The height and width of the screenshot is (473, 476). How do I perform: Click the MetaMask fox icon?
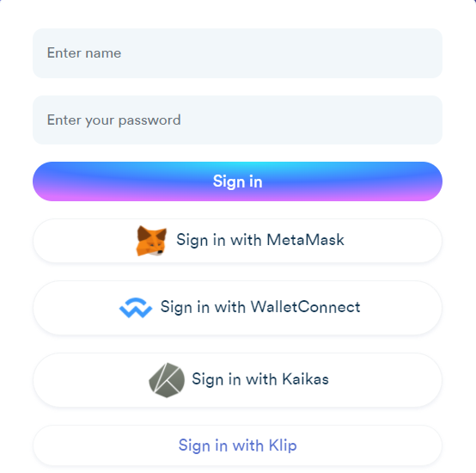151,241
